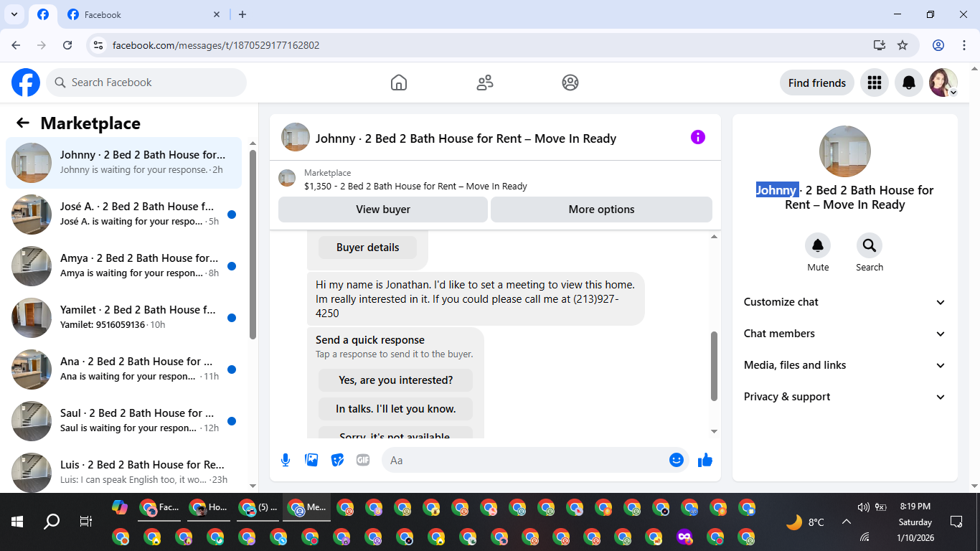Click the Search Facebook field
Viewport: 980px width, 551px height.
point(146,83)
